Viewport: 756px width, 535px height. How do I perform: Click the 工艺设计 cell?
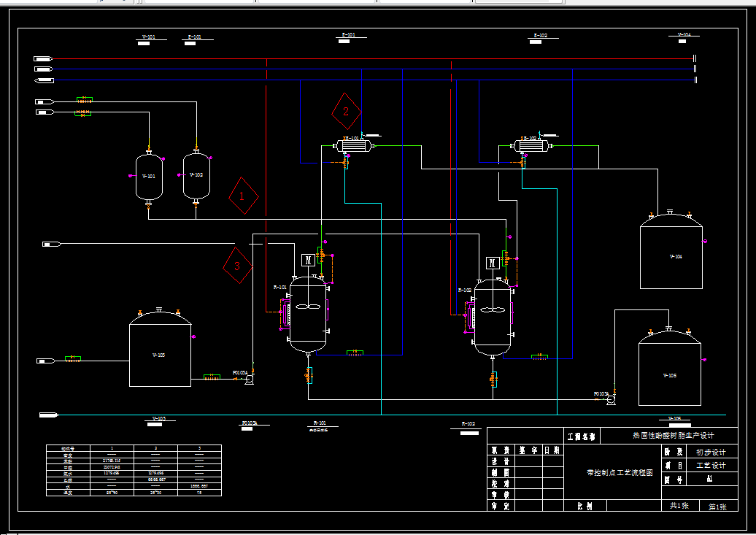[x=711, y=465]
